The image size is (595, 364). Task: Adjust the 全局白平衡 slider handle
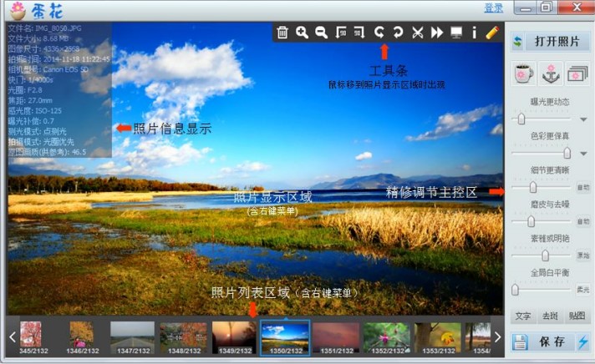(x=515, y=290)
